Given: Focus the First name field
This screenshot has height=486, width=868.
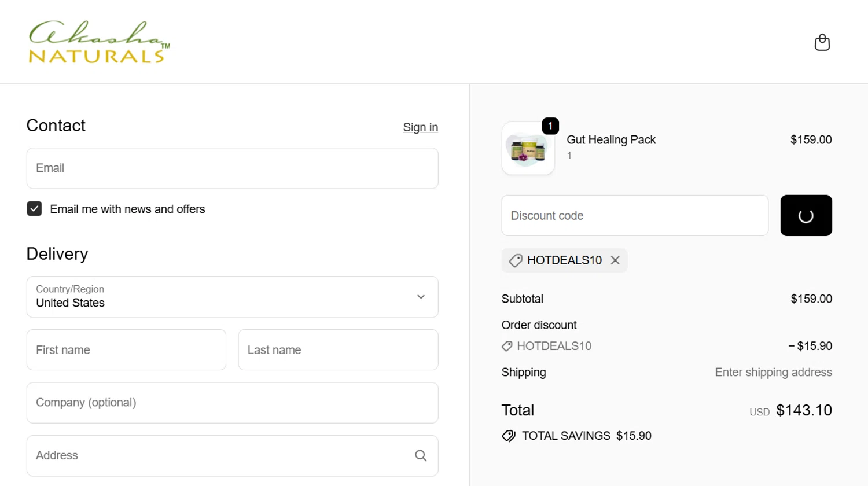Looking at the screenshot, I should pos(126,350).
